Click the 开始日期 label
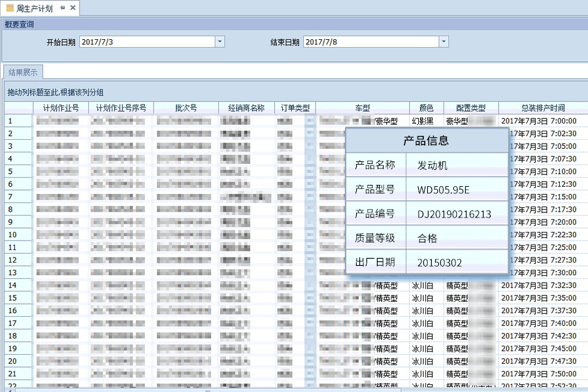 pyautogui.click(x=61, y=42)
